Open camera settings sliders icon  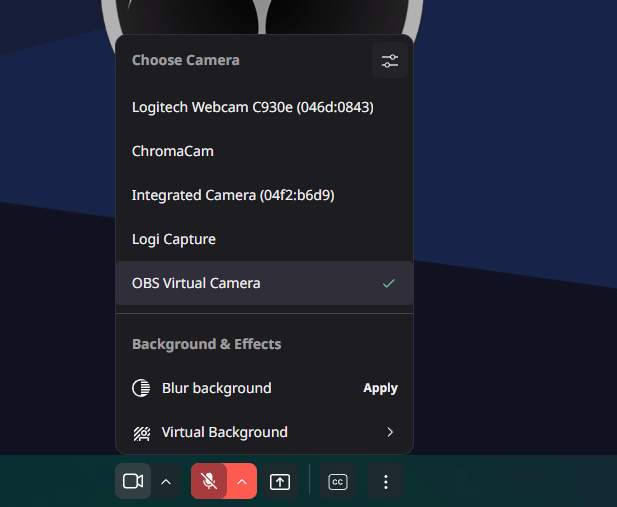pyautogui.click(x=390, y=61)
